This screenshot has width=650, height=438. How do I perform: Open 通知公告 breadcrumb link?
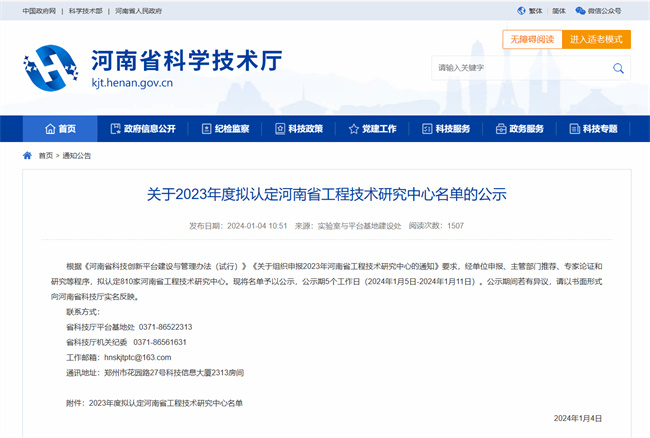pyautogui.click(x=77, y=156)
